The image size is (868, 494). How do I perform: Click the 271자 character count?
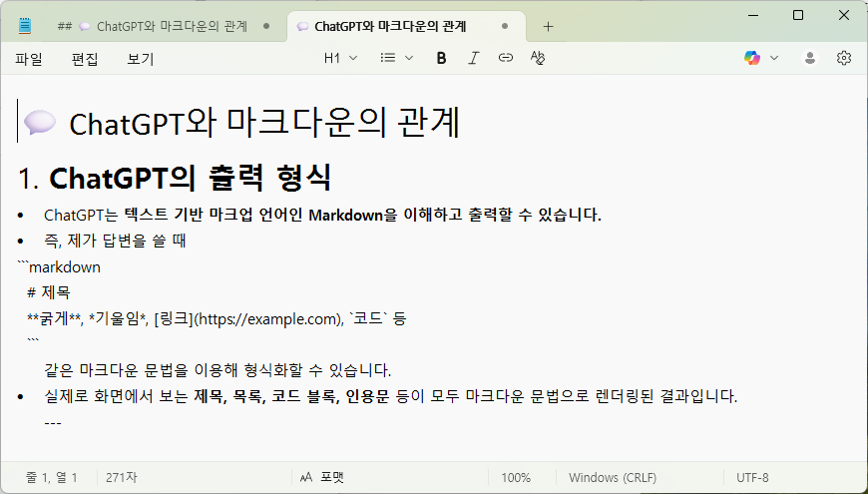(x=122, y=477)
